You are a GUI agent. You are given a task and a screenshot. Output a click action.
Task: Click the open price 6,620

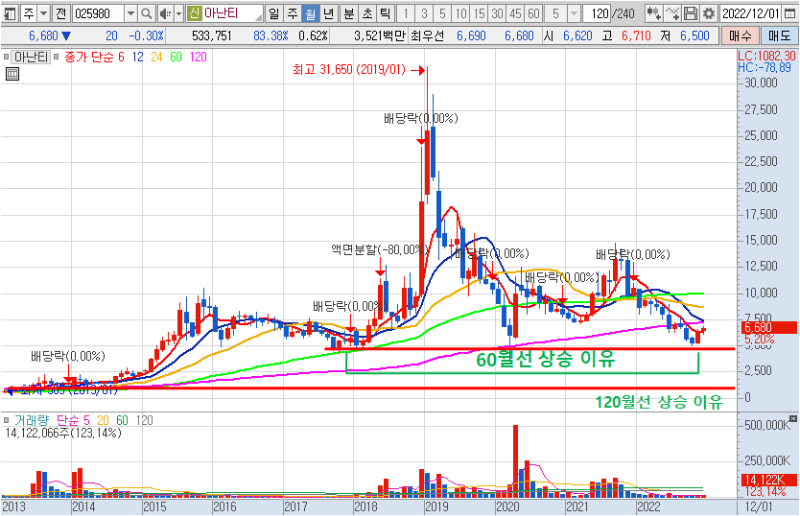tap(578, 36)
